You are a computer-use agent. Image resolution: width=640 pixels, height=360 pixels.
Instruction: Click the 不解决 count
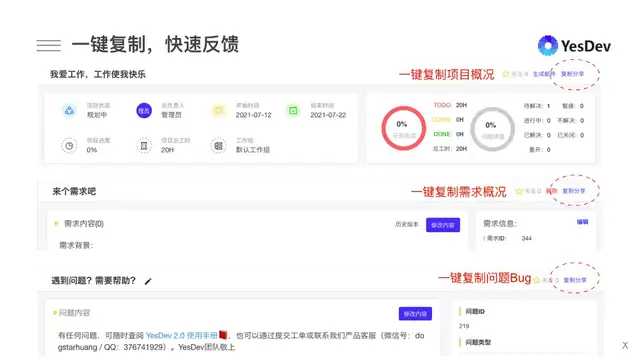click(x=582, y=120)
